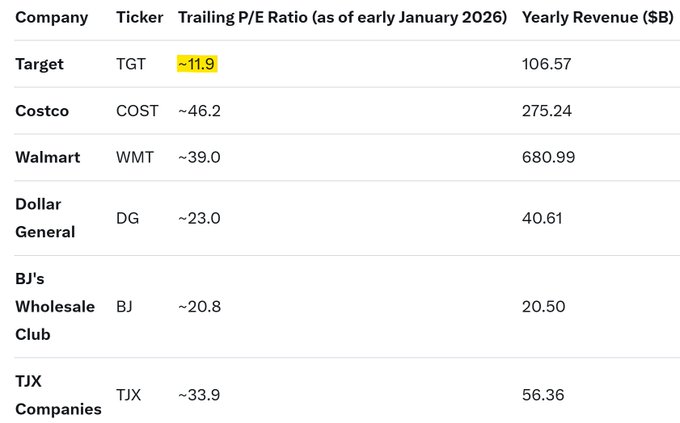The height and width of the screenshot is (423, 680).
Task: Select the Dollar General company name
Action: pyautogui.click(x=45, y=217)
